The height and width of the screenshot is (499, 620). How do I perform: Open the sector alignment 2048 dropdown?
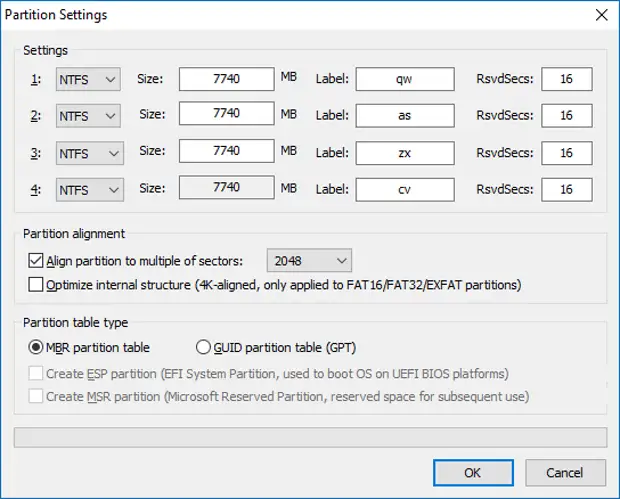pyautogui.click(x=309, y=261)
